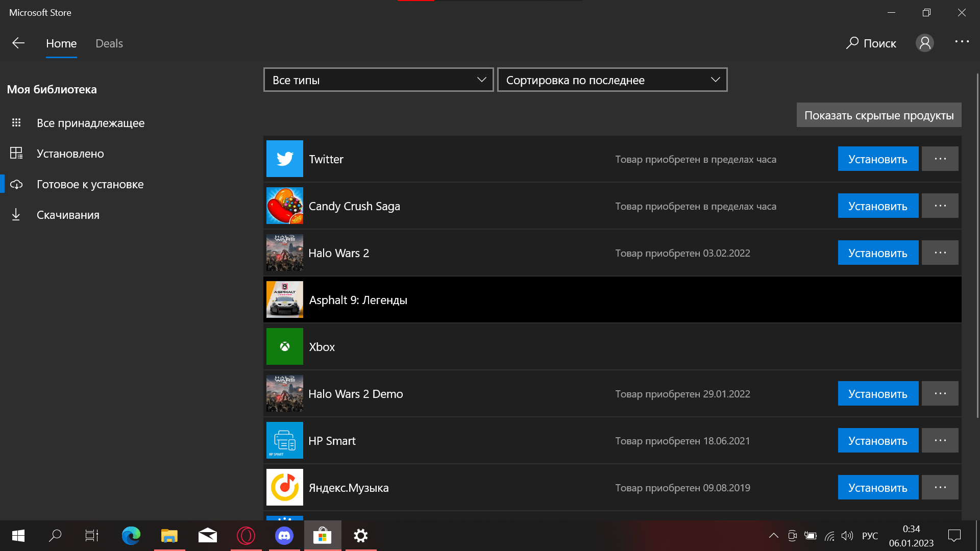Open notification center icon
The width and height of the screenshot is (980, 551).
[x=954, y=536]
